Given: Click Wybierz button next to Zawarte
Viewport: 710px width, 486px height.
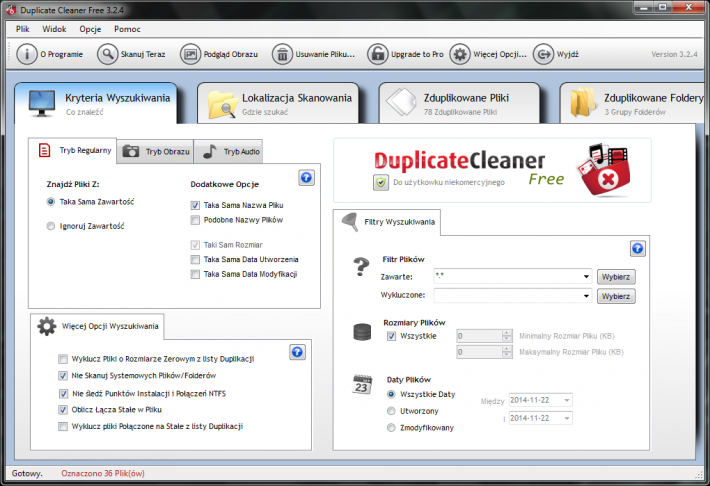Looking at the screenshot, I should (616, 277).
